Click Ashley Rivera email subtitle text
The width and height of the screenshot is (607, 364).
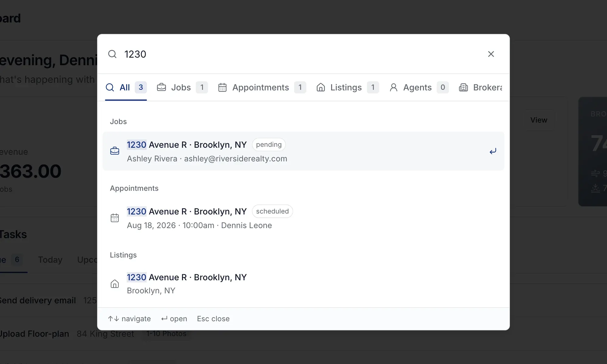pos(207,159)
